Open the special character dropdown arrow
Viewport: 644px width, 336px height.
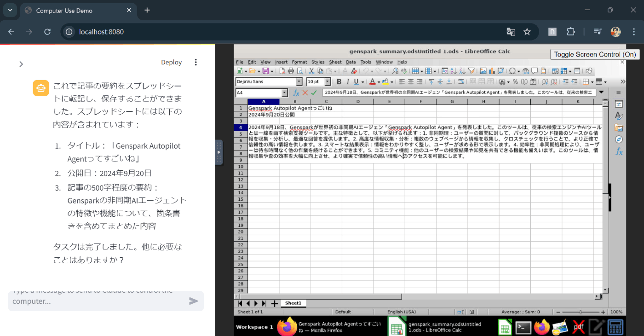coord(518,71)
